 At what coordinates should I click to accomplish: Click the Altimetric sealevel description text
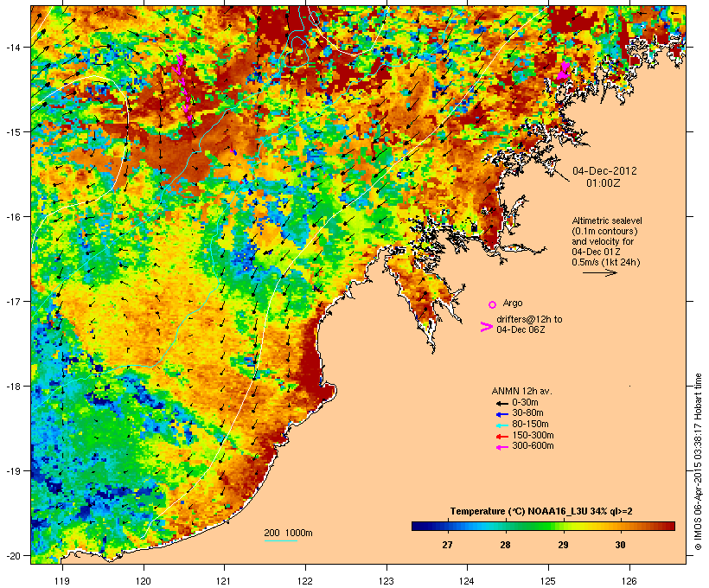[x=606, y=241]
